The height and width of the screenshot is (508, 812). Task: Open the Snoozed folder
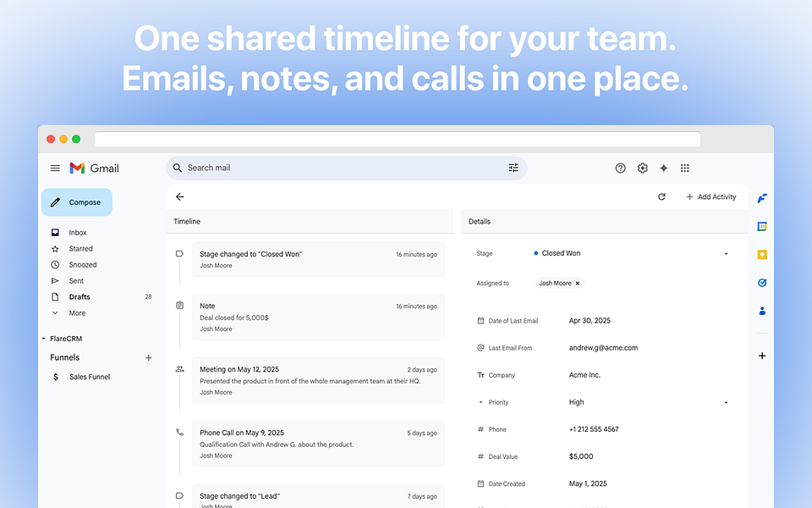coord(82,265)
